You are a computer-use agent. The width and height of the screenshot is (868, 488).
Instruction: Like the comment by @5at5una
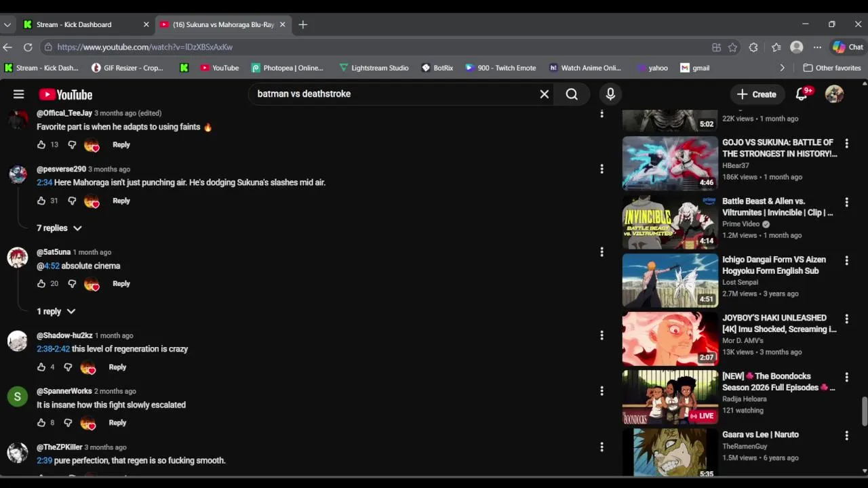pyautogui.click(x=41, y=284)
